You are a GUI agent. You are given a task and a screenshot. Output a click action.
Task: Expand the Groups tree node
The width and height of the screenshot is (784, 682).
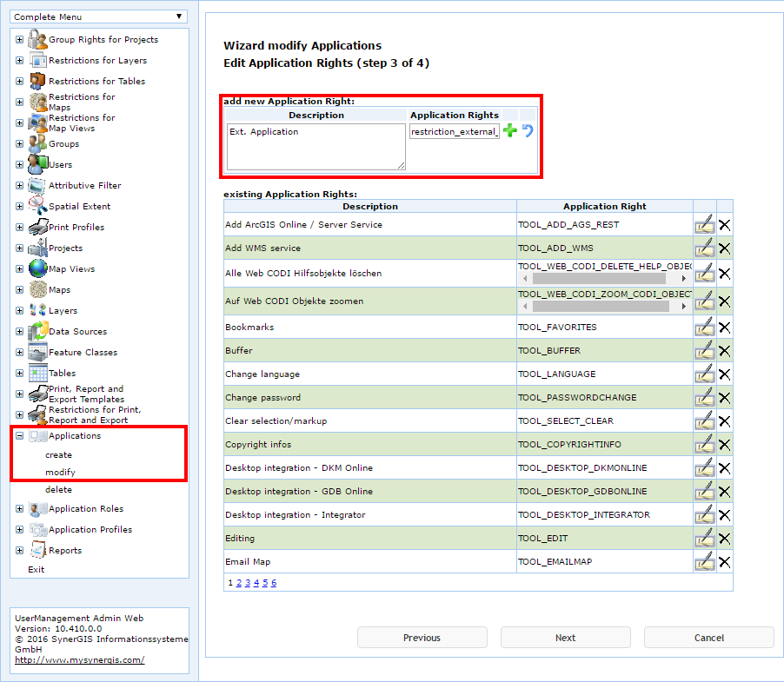tap(19, 143)
